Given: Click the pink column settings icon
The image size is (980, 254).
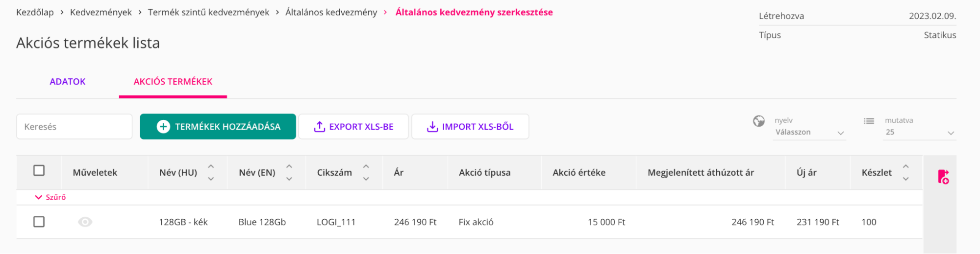Looking at the screenshot, I should [943, 177].
